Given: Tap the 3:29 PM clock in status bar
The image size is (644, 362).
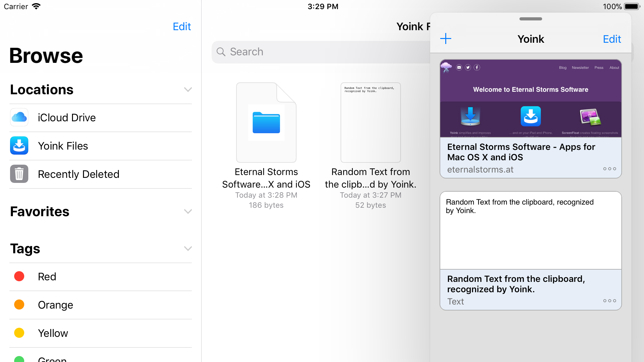Looking at the screenshot, I should click(x=323, y=6).
